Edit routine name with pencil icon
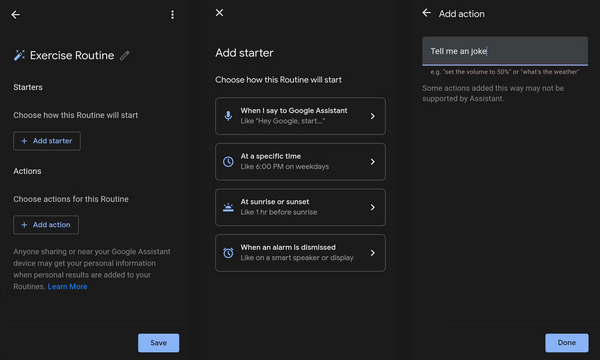This screenshot has width=600, height=360. [x=125, y=55]
